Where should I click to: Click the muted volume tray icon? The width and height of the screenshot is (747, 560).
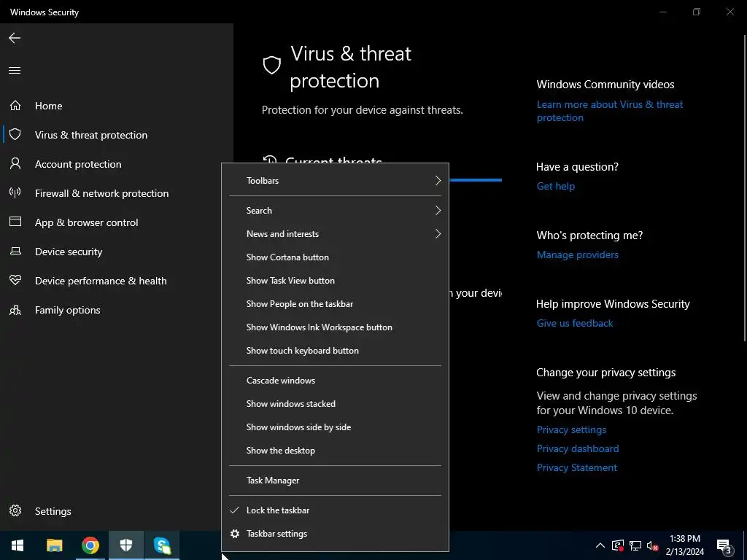point(653,545)
